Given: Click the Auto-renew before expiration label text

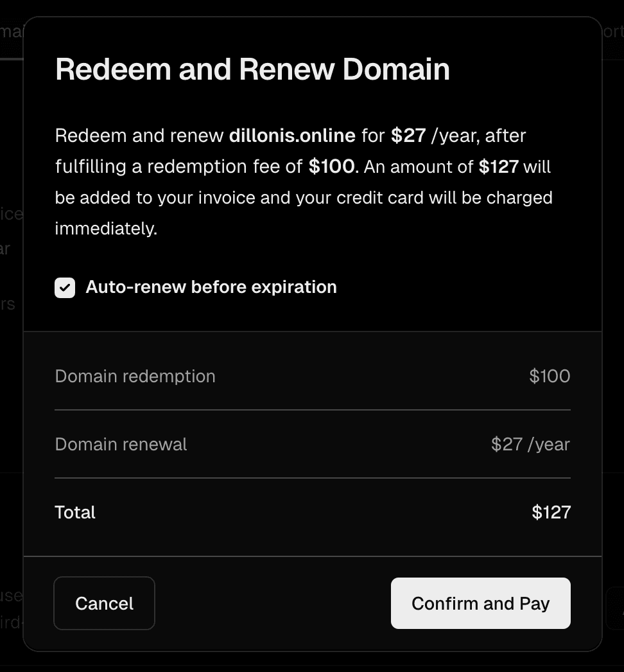Looking at the screenshot, I should (211, 287).
